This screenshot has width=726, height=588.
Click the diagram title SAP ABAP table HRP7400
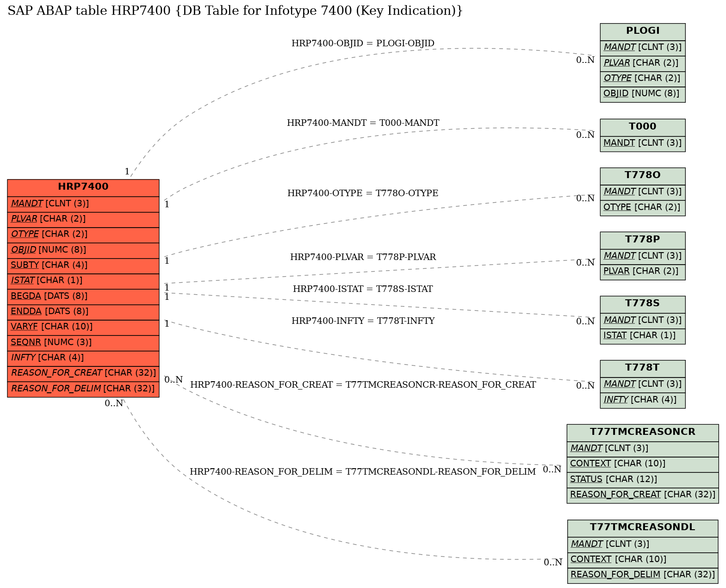click(235, 11)
